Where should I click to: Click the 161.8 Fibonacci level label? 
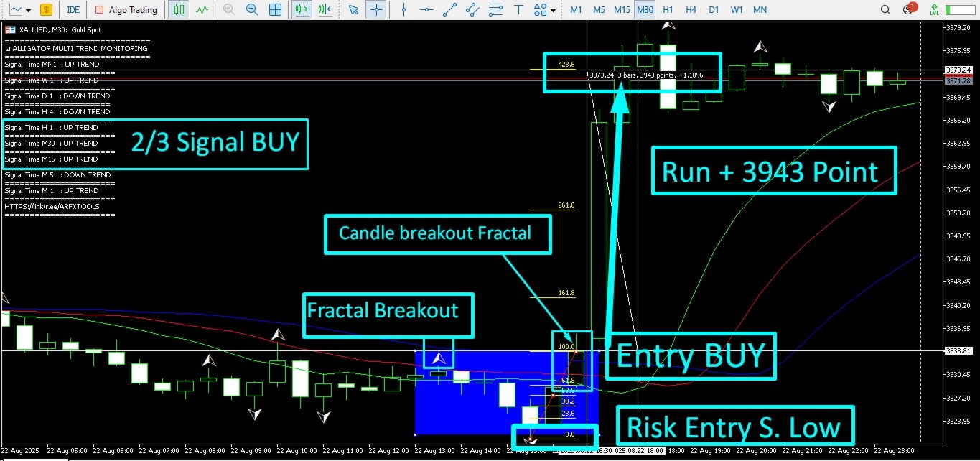566,293
